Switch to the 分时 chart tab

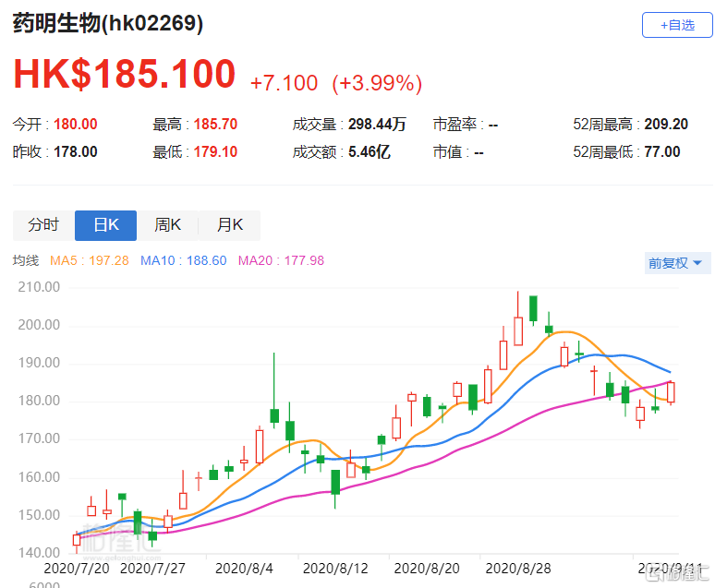[x=42, y=224]
